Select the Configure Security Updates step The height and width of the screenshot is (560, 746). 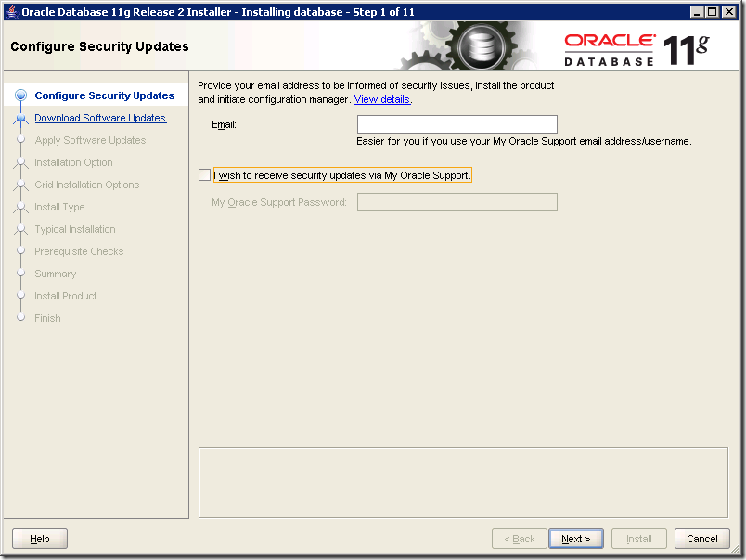104,95
